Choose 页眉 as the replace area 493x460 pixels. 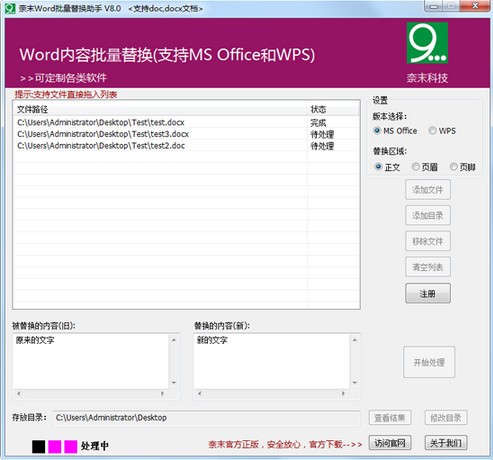425,167
